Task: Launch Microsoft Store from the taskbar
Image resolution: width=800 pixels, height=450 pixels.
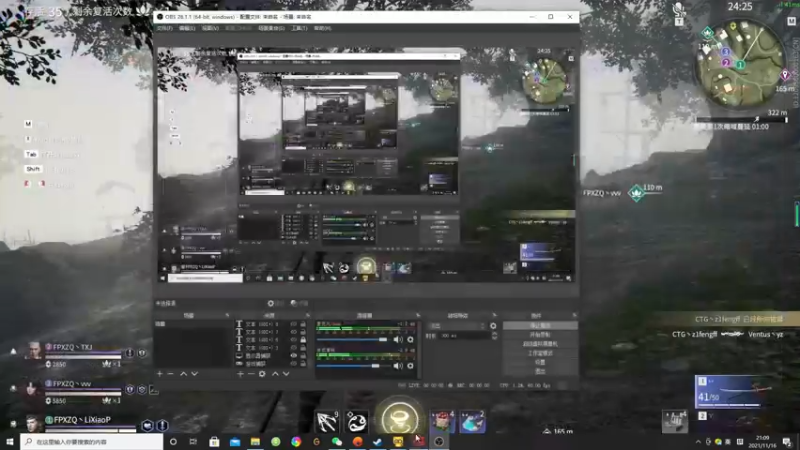Action: pos(214,442)
